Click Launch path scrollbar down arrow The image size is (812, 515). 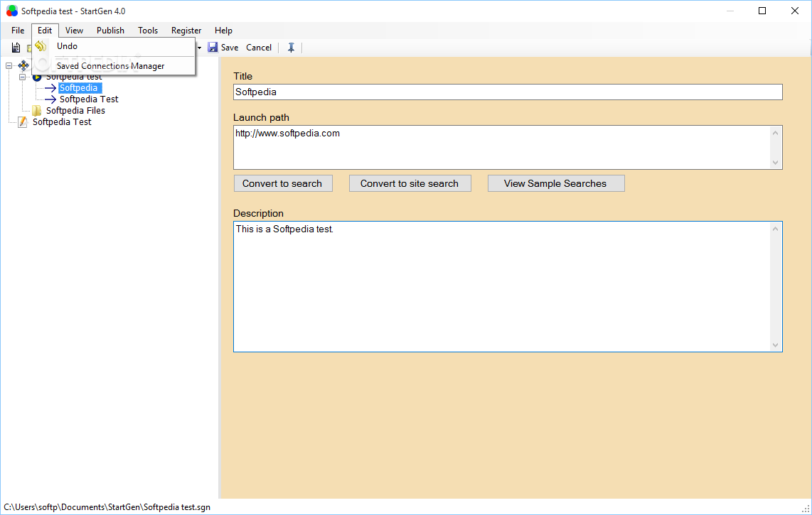(x=775, y=162)
